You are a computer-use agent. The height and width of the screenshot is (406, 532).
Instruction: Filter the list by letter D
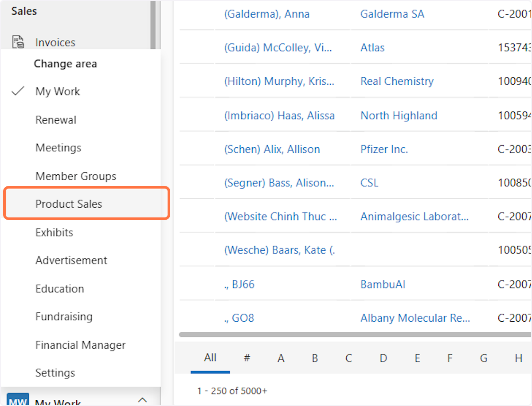383,358
